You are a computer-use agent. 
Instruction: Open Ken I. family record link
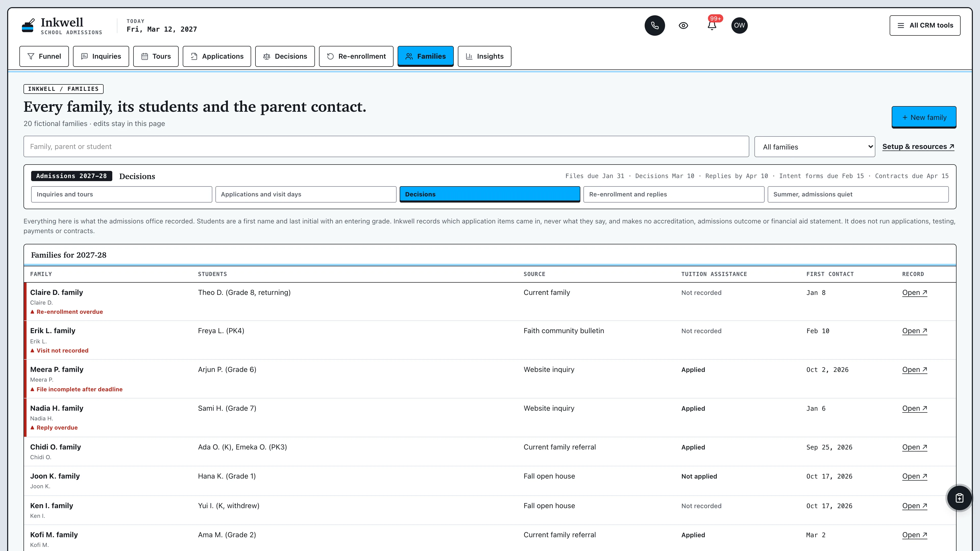coord(915,506)
